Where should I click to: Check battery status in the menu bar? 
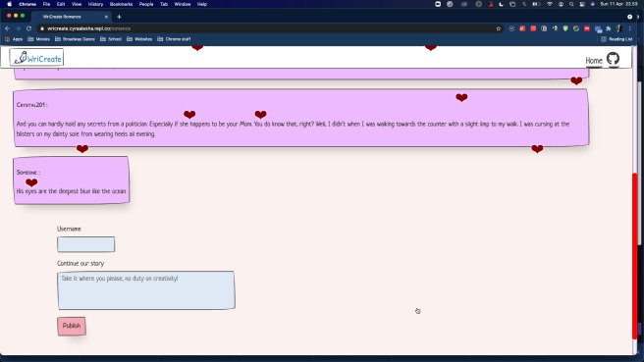[536, 4]
